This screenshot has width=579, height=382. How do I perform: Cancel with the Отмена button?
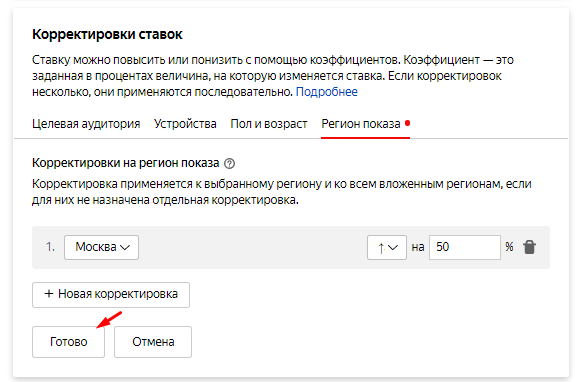coord(153,342)
